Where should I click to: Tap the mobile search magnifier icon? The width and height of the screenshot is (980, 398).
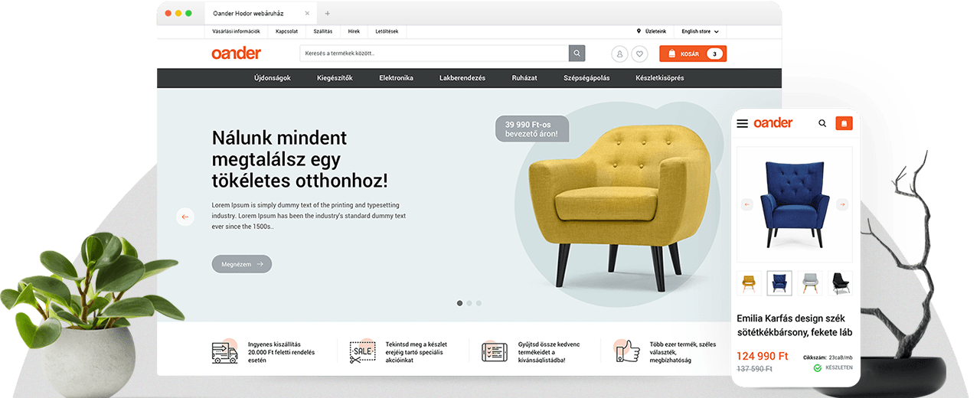tap(822, 122)
